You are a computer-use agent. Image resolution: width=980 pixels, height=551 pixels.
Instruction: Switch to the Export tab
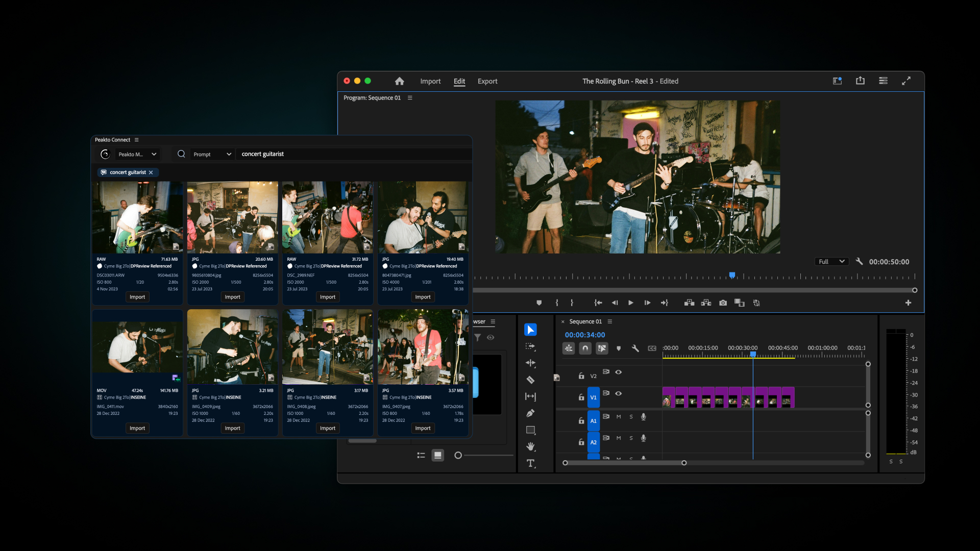tap(487, 81)
